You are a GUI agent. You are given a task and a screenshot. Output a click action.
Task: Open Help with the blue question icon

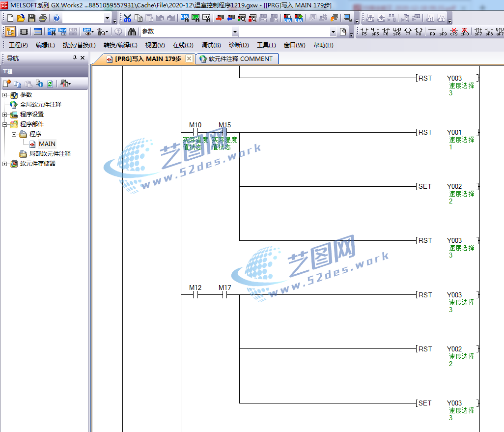pyautogui.click(x=56, y=18)
